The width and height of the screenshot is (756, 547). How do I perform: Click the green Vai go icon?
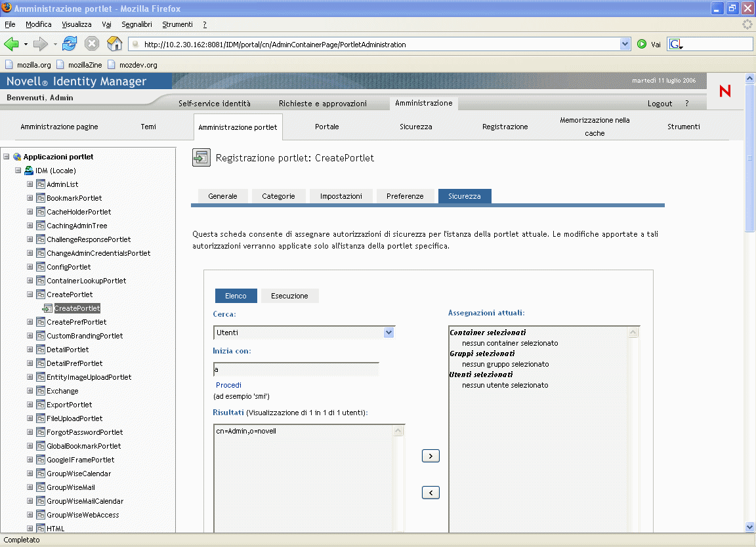click(x=642, y=45)
